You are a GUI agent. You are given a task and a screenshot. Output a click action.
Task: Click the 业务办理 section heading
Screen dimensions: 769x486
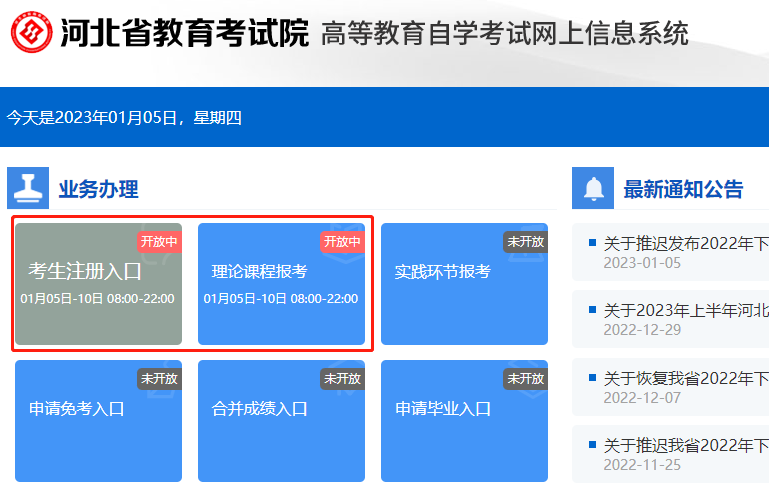(99, 189)
